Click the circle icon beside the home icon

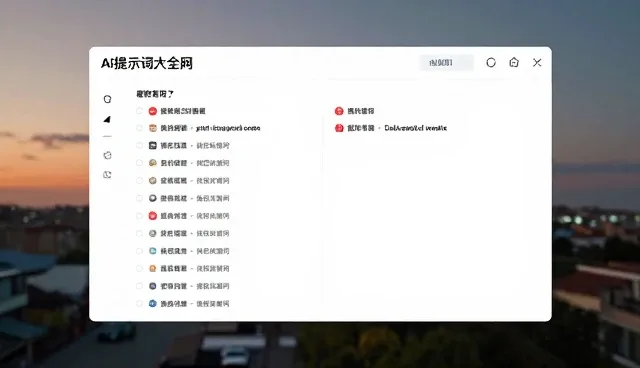pyautogui.click(x=491, y=62)
